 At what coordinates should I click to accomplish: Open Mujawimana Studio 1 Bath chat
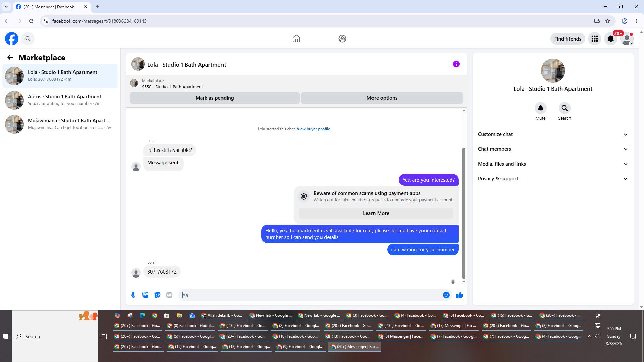[60, 124]
